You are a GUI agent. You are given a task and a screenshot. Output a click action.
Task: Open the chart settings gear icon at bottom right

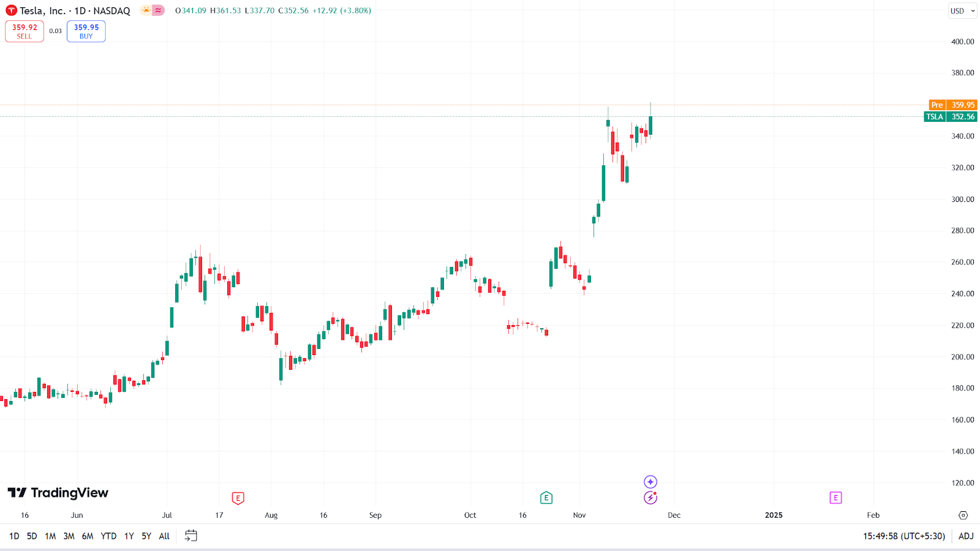(x=963, y=515)
